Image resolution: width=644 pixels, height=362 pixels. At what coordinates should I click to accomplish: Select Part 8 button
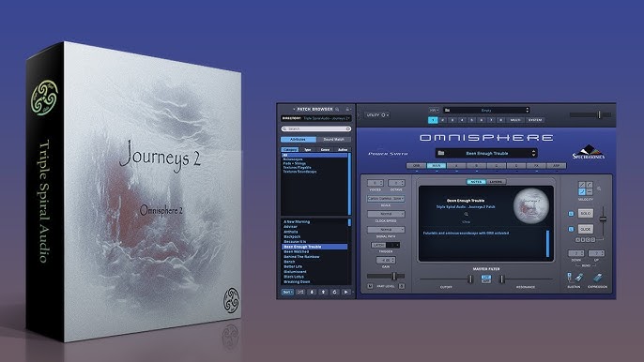coord(500,120)
